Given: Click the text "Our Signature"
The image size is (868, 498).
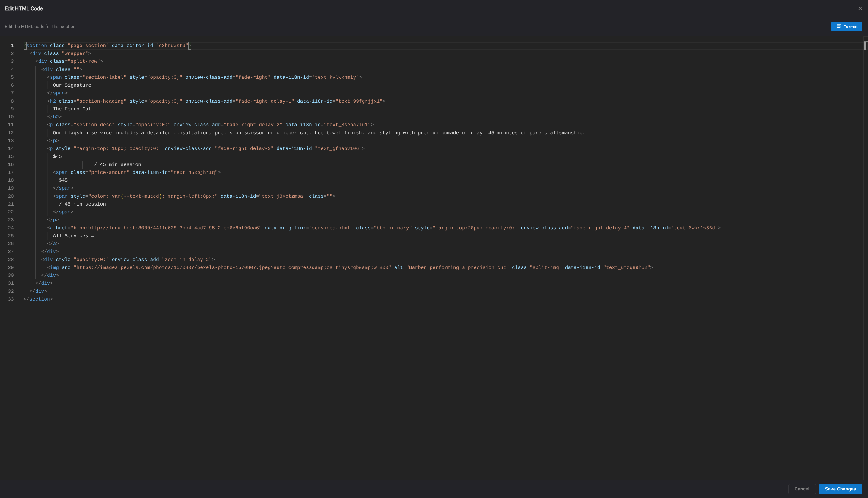Looking at the screenshot, I should (x=72, y=85).
